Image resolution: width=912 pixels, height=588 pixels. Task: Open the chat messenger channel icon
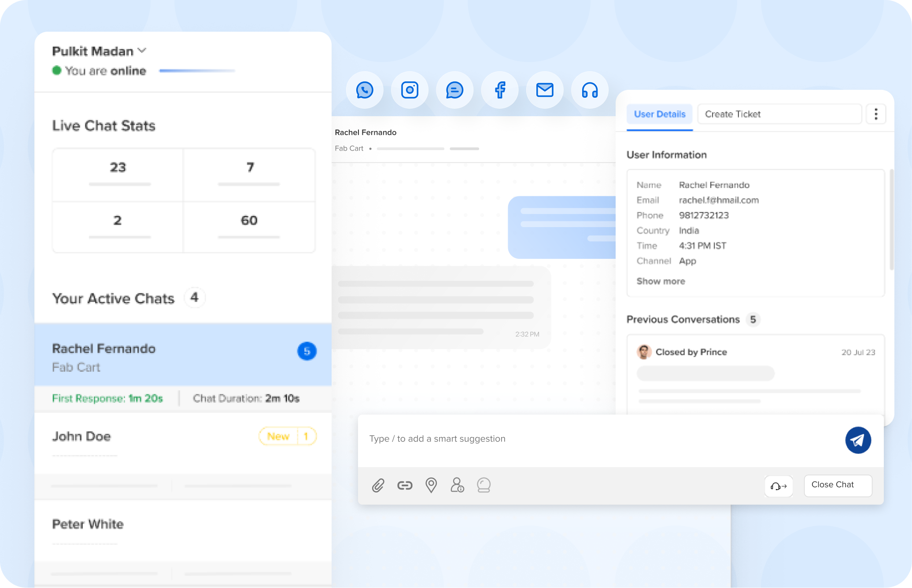click(x=454, y=90)
